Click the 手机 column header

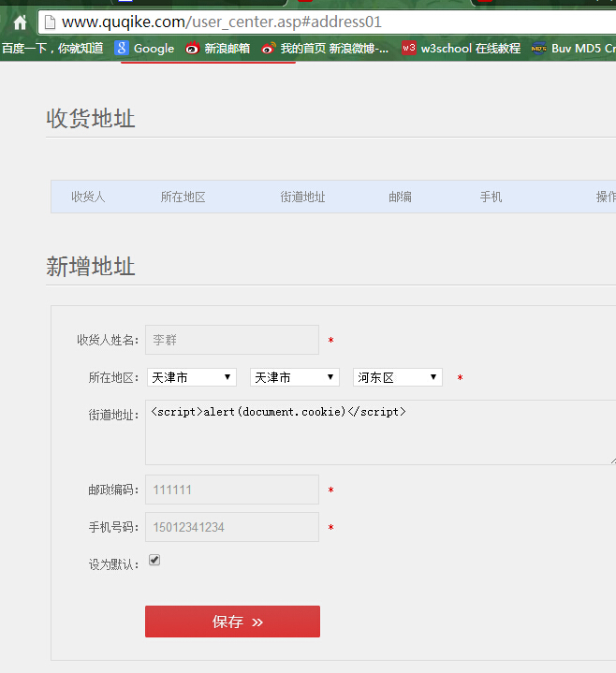[x=491, y=197]
